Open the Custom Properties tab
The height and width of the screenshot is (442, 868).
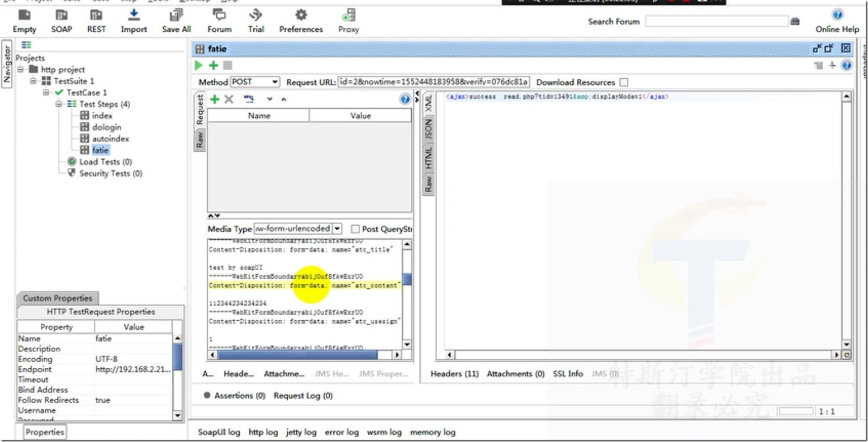[57, 298]
